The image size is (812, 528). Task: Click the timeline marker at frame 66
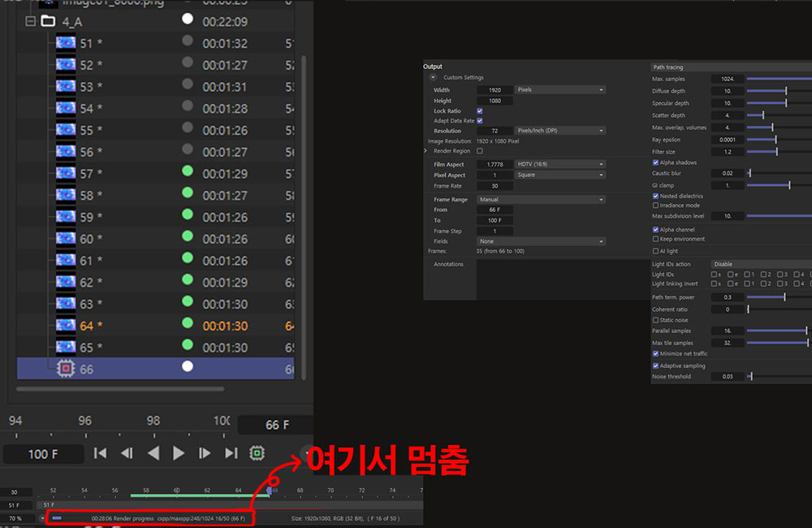[x=270, y=490]
